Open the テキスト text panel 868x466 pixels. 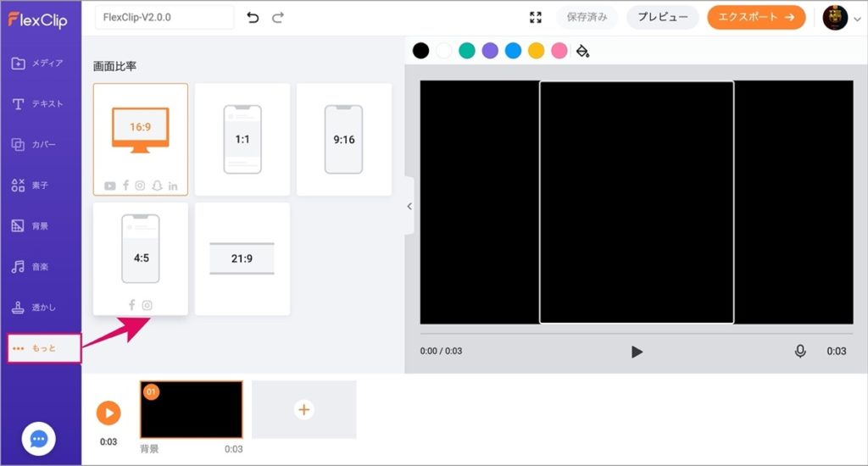pos(37,103)
